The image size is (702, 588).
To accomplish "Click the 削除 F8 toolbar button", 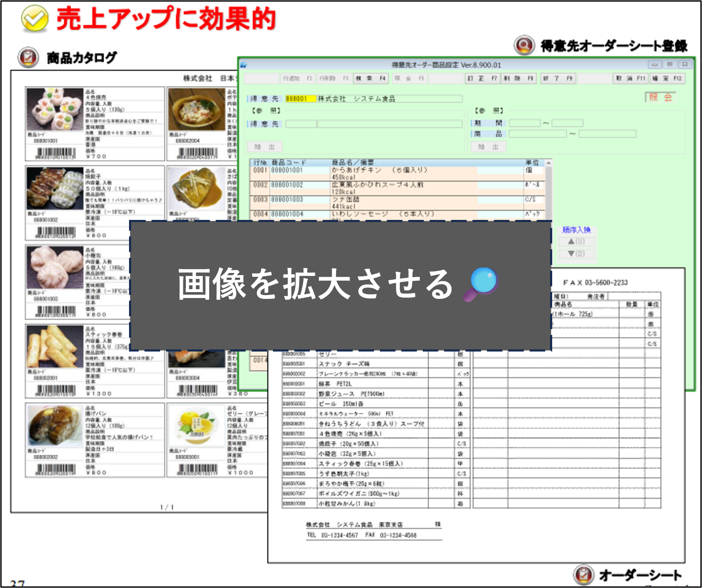I will pos(519,79).
